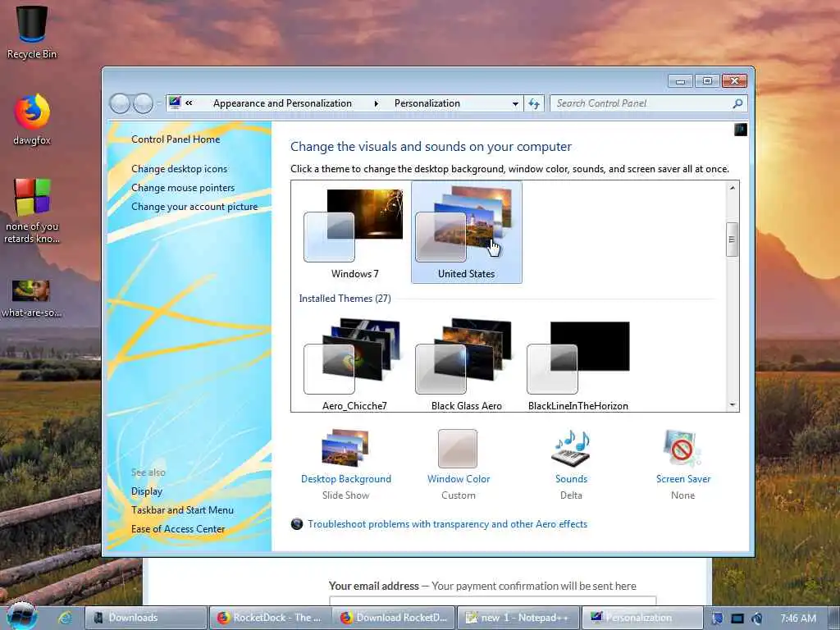Open Ease of Access Center link
840x630 pixels.
point(178,529)
